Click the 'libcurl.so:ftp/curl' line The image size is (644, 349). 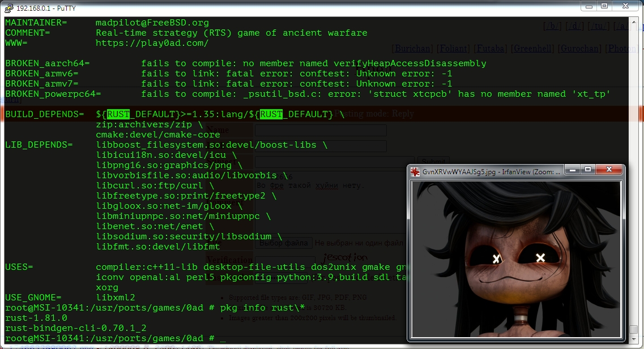pos(150,186)
